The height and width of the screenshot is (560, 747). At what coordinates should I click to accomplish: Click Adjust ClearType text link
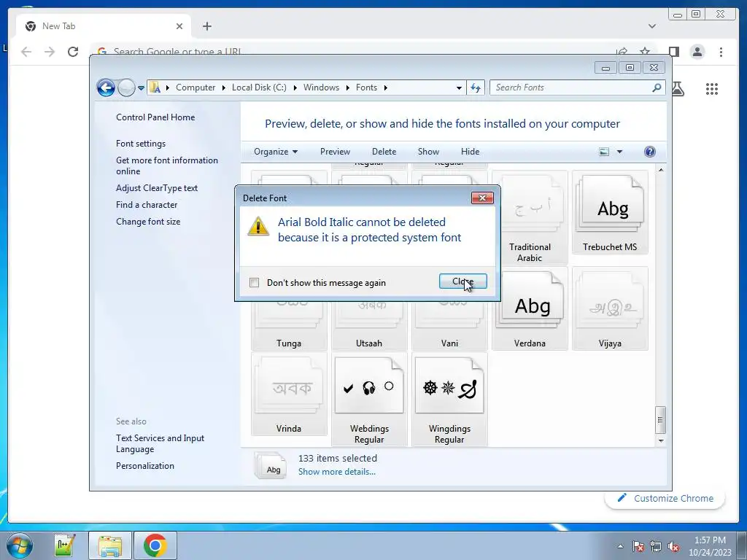tap(157, 188)
